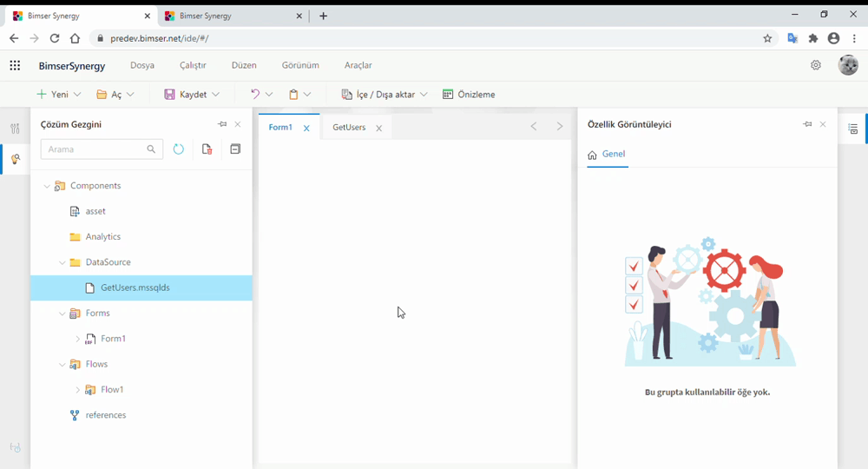Open the apps grid launcher icon
The image size is (868, 469).
(15, 65)
